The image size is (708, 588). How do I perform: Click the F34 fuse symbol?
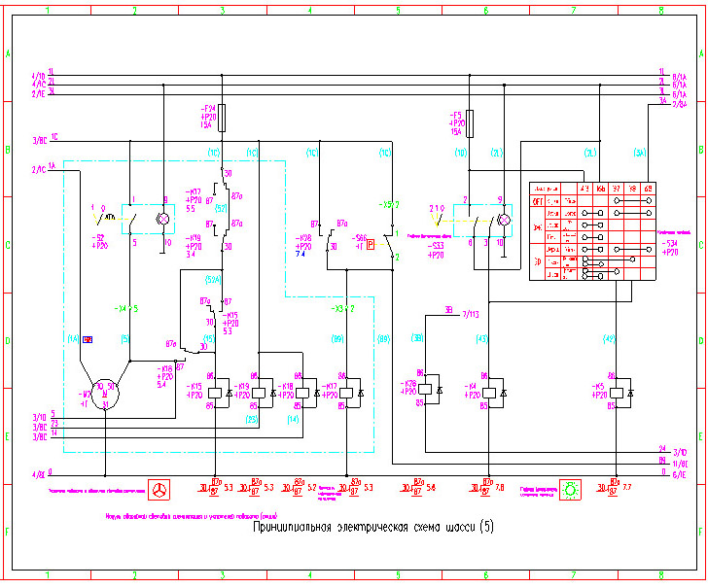click(x=222, y=118)
